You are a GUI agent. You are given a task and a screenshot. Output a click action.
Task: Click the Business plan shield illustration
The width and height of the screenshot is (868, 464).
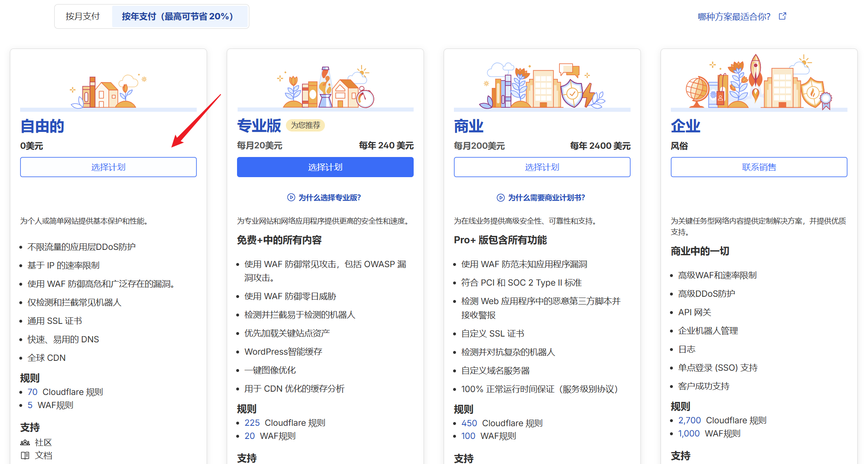click(x=571, y=93)
